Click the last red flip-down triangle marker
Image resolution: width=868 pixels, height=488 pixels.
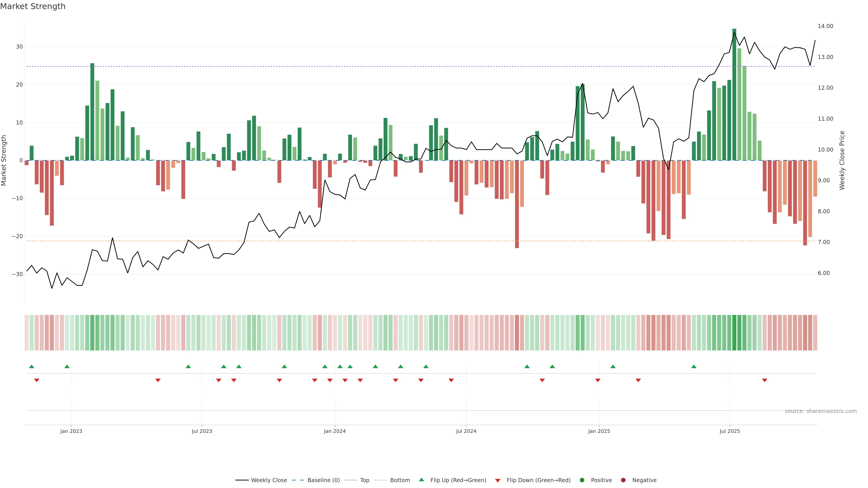(x=764, y=380)
